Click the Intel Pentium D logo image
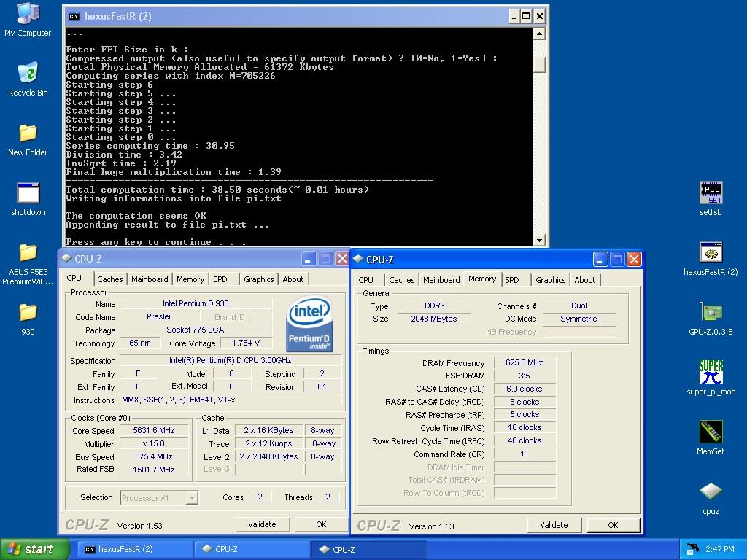747x560 pixels. pos(309,324)
